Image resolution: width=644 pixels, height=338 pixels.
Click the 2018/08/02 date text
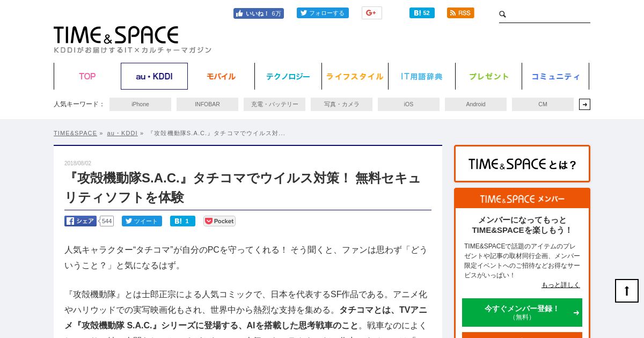(x=78, y=163)
